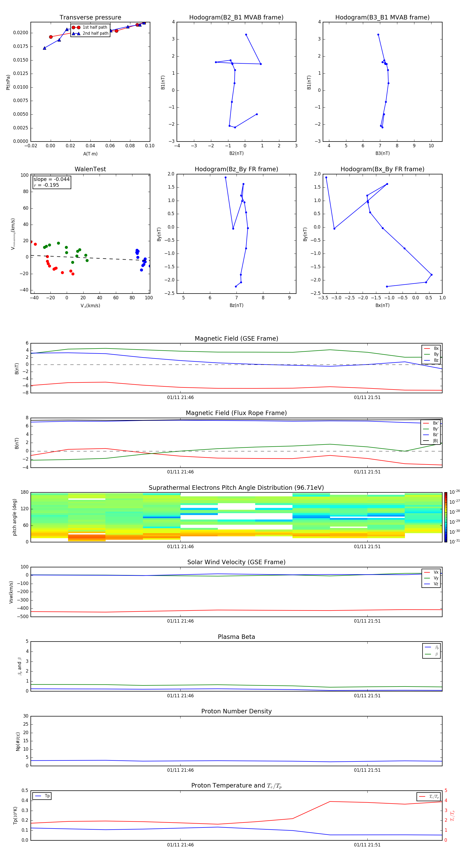Viewport: 473px width, 868px height.
Task: Click the "Bx'" legend entry in Flux Rope frame
Action: pos(431,423)
